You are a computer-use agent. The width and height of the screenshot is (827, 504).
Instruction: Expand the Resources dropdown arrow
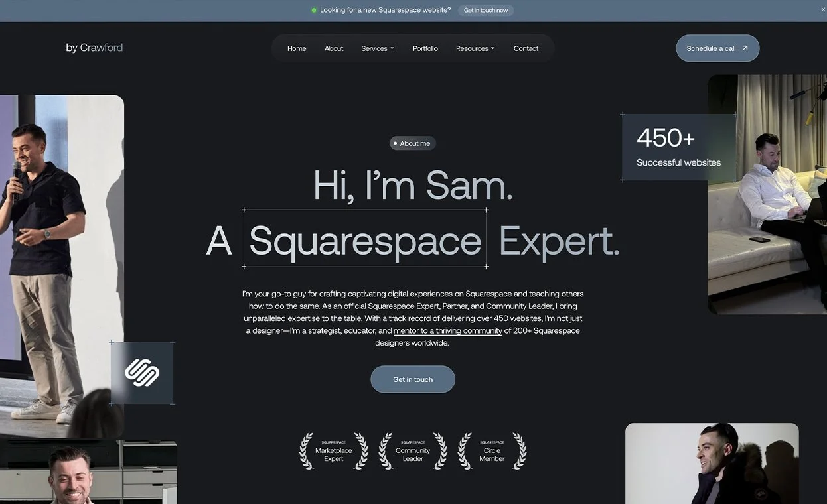[492, 48]
